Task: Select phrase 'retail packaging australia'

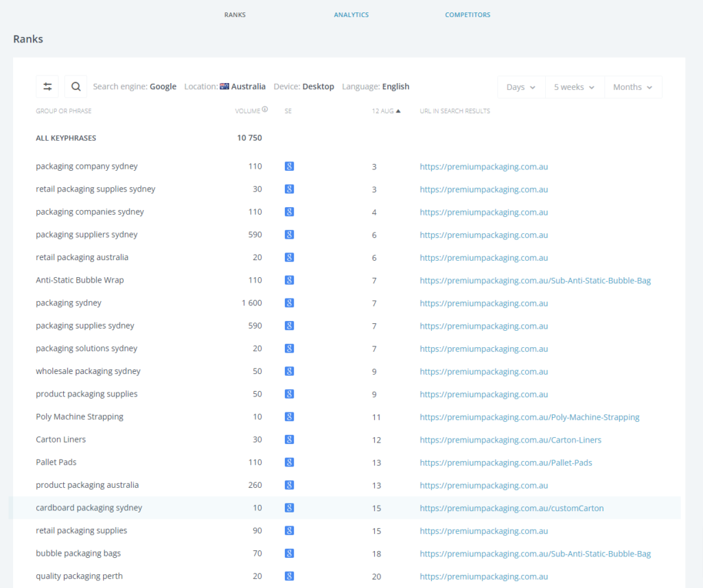Action: coord(82,257)
